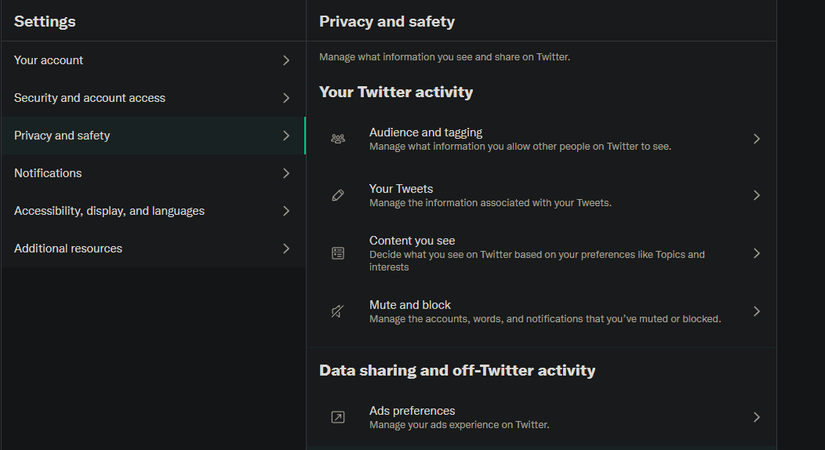Open Security and account access settings
This screenshot has height=450, width=825.
[153, 98]
